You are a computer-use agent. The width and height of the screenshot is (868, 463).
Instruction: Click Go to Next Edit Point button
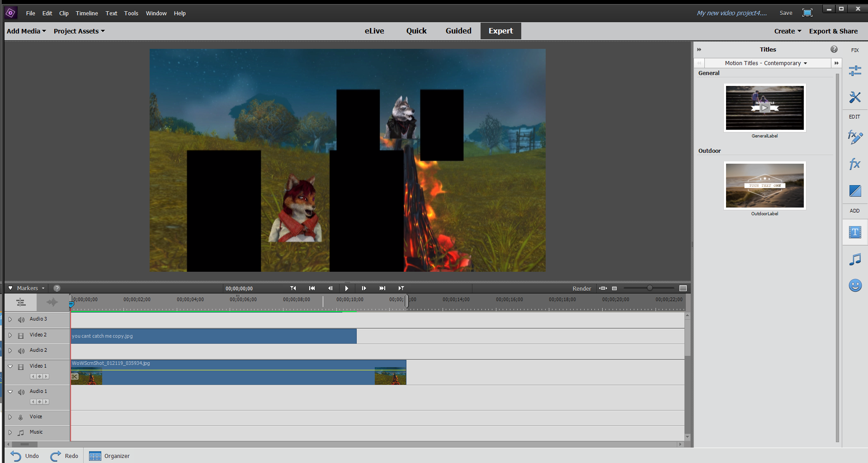pyautogui.click(x=401, y=288)
